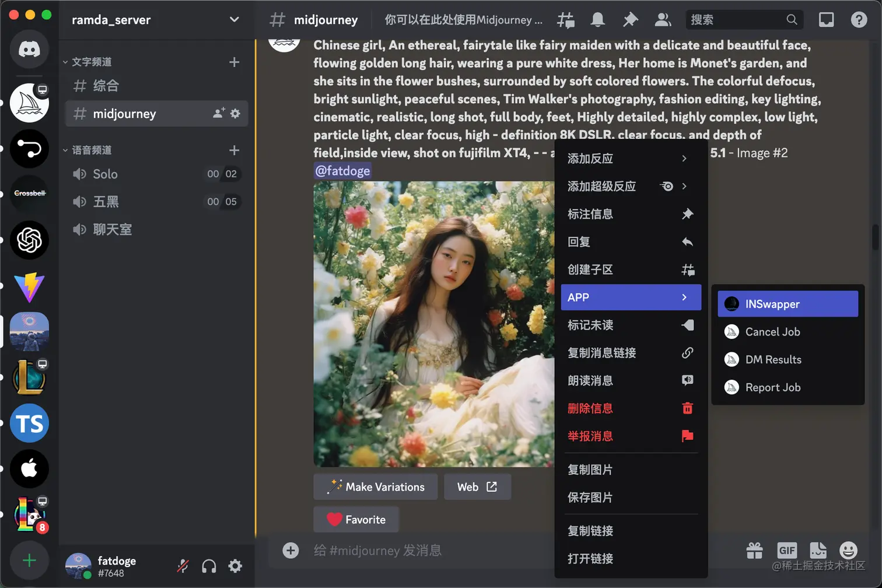Select 举报消息 in context menu
The image size is (882, 588).
coord(631,436)
